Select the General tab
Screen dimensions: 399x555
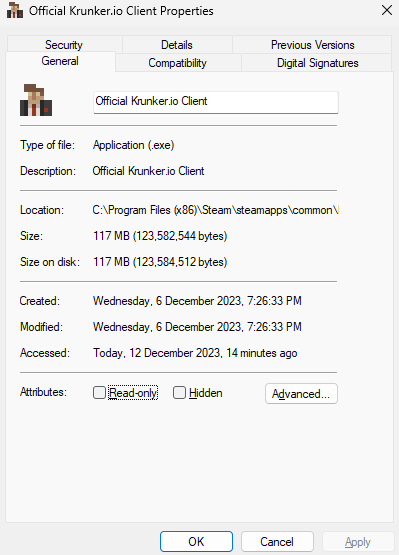pos(60,61)
